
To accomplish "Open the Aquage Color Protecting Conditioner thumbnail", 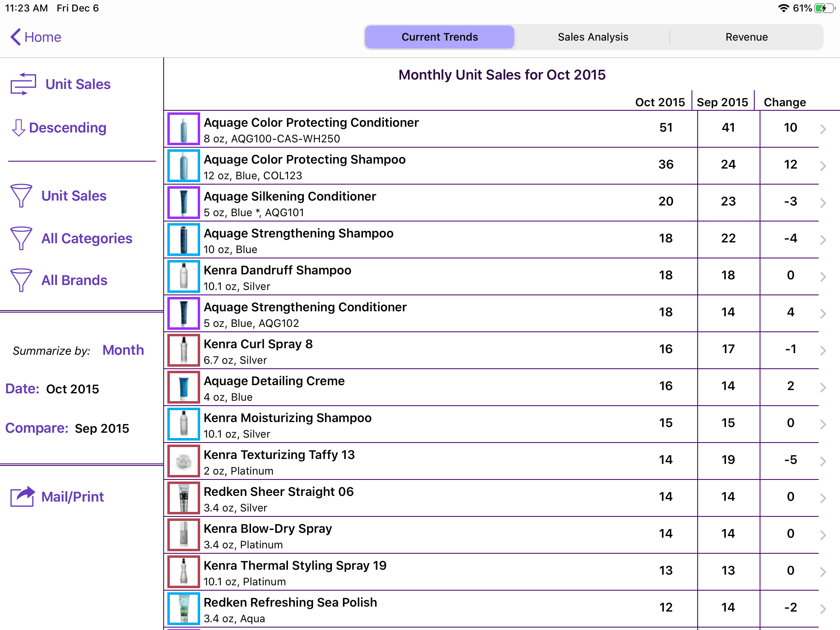I will (183, 129).
